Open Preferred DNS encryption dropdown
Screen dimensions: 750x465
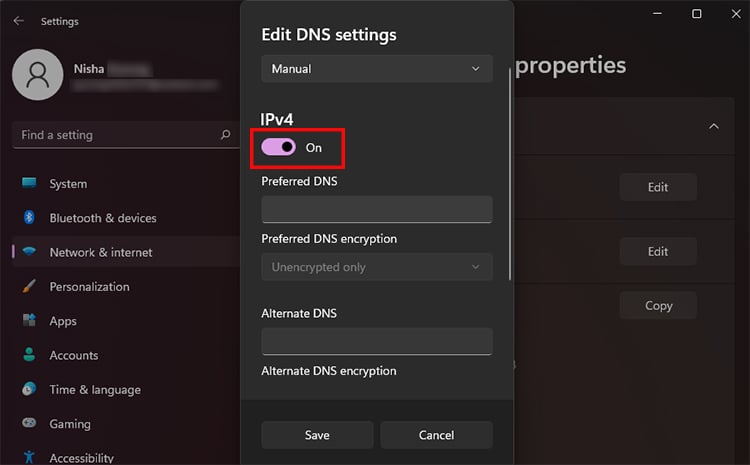(377, 267)
